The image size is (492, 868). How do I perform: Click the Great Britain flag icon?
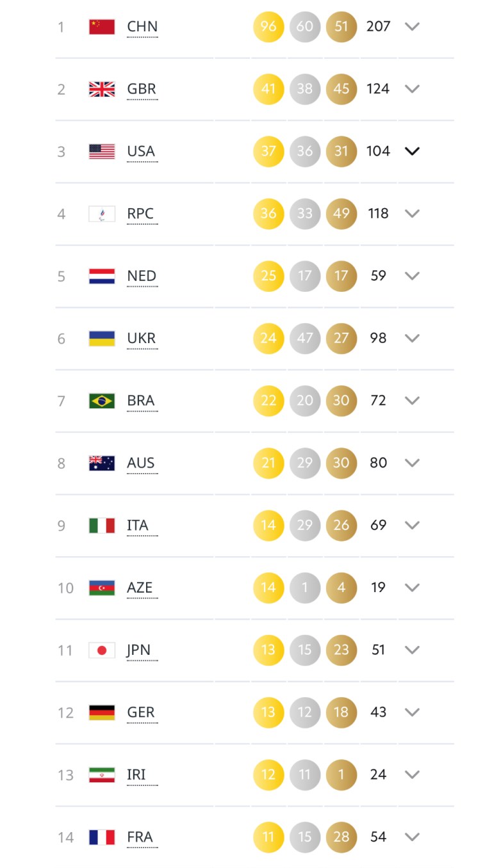pos(102,89)
